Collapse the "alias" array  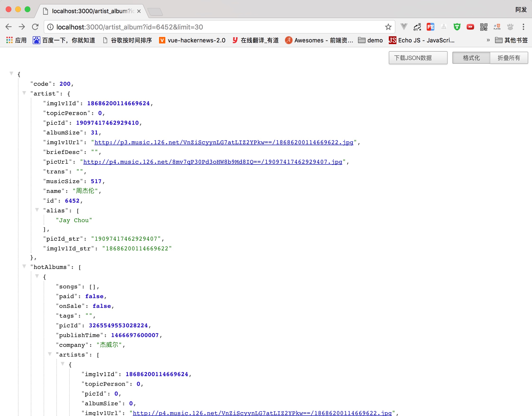pos(37,210)
